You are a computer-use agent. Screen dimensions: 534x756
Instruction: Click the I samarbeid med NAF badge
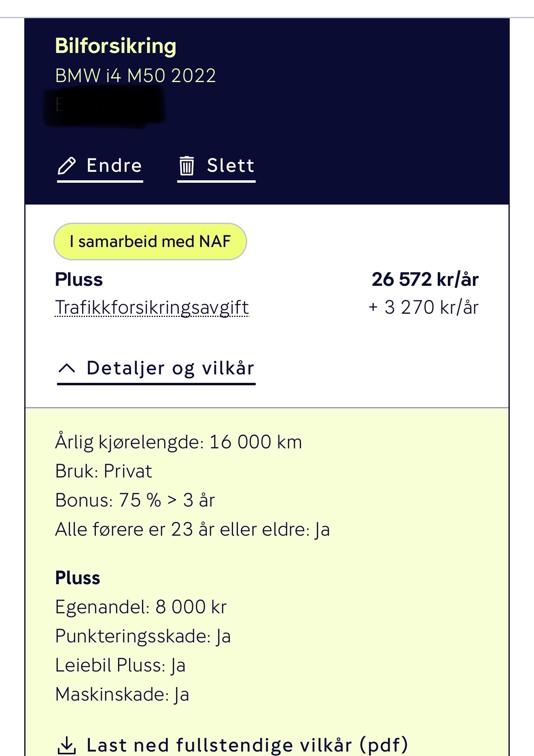(x=150, y=241)
